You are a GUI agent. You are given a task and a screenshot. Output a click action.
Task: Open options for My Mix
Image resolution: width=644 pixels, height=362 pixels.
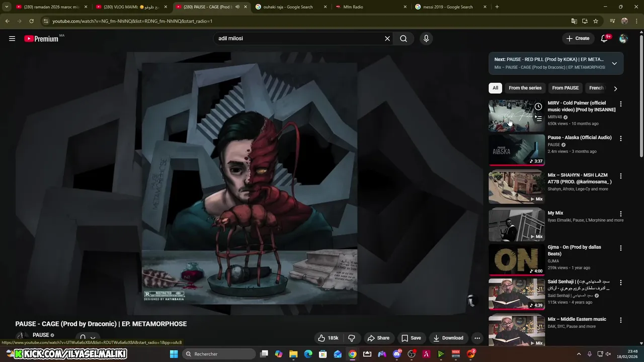(620, 214)
